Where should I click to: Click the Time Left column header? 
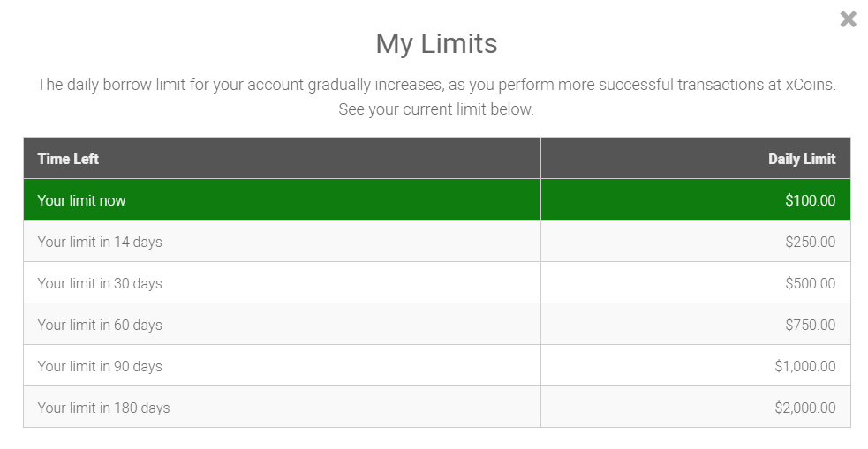point(68,159)
